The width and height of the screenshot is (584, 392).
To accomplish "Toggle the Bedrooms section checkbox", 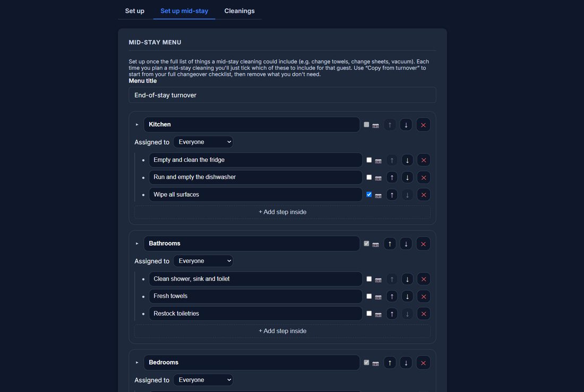I will (x=366, y=363).
